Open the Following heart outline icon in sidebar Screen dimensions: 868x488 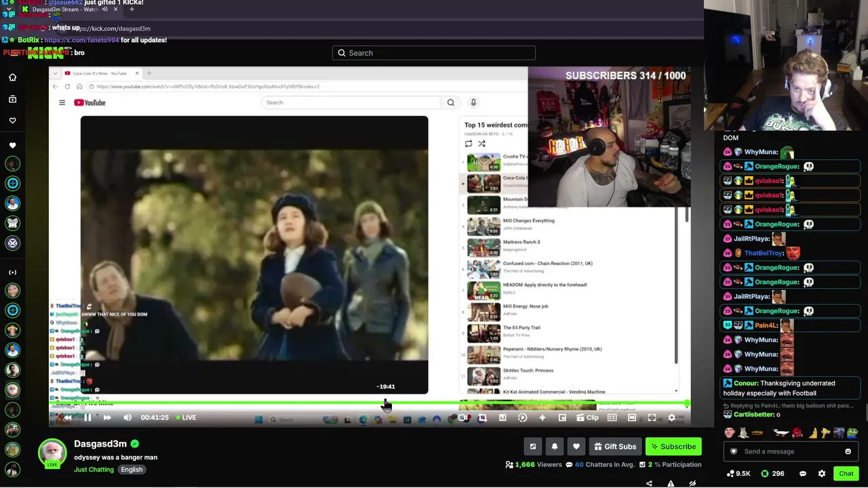click(12, 121)
